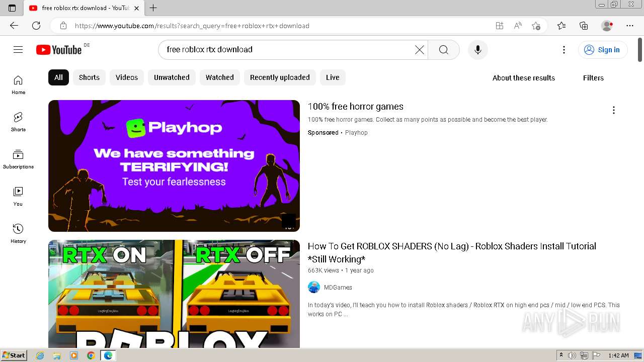The width and height of the screenshot is (644, 362).
Task: View site info via the lock icon
Action: [63, 26]
